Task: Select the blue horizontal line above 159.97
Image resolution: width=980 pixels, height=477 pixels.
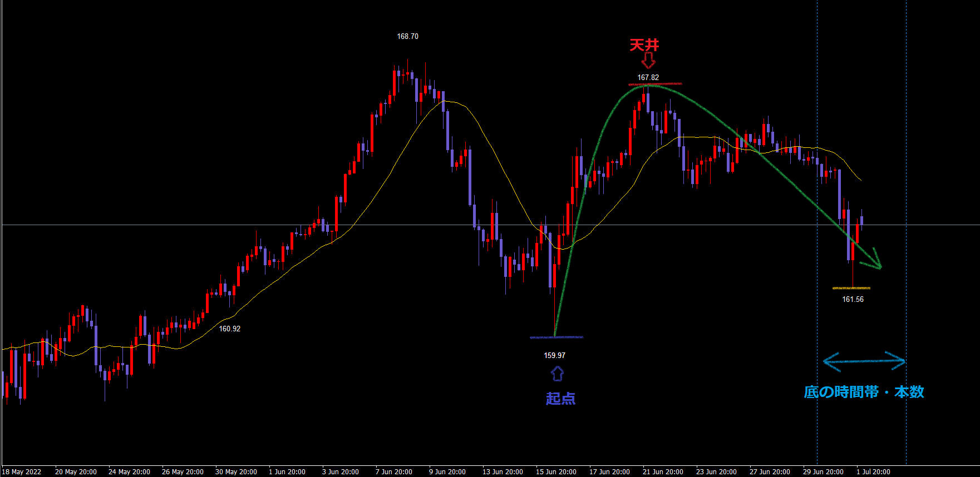Action: [x=557, y=337]
